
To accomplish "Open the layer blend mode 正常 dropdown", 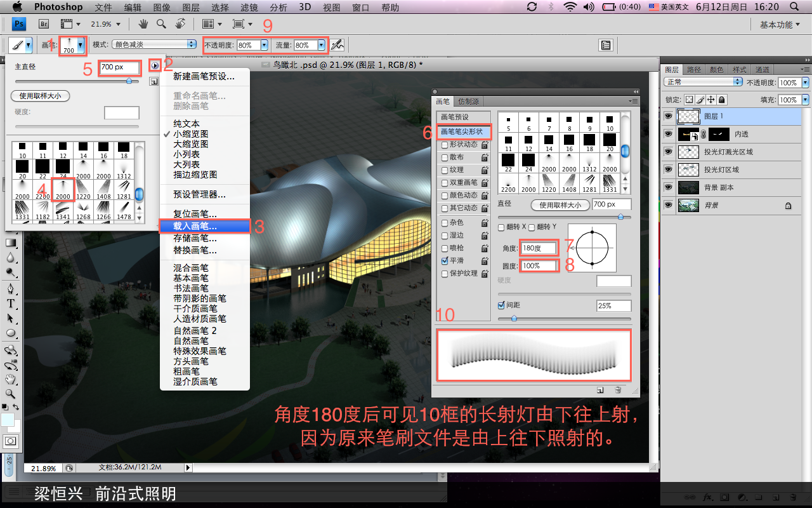I will [x=703, y=83].
